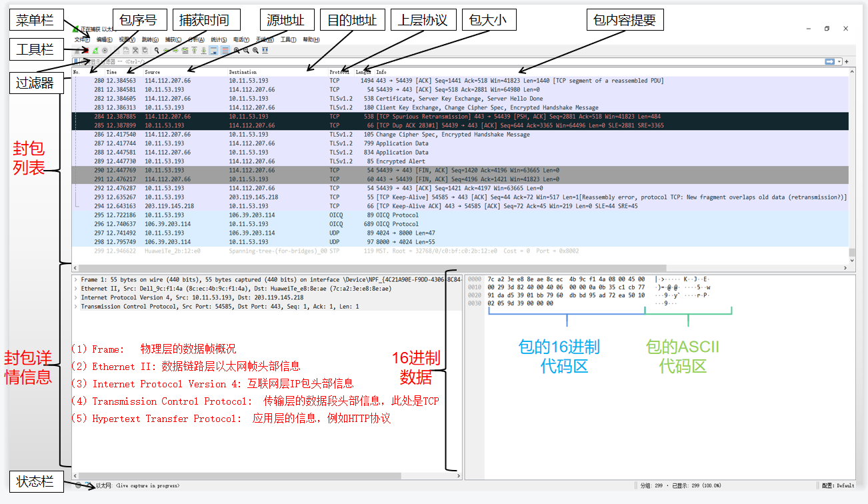868x504 pixels.
Task: Click the packet list vertical scrollbar
Action: pyautogui.click(x=852, y=167)
